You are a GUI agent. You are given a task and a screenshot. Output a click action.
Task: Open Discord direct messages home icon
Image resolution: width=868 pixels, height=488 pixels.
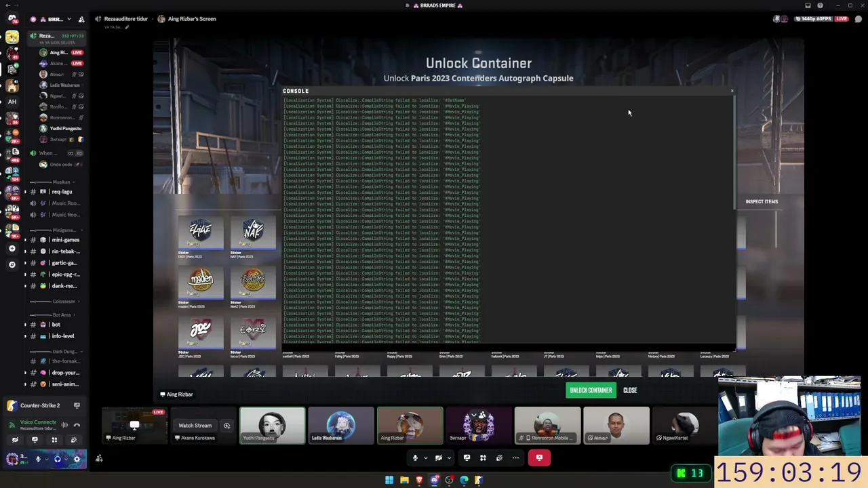click(12, 19)
